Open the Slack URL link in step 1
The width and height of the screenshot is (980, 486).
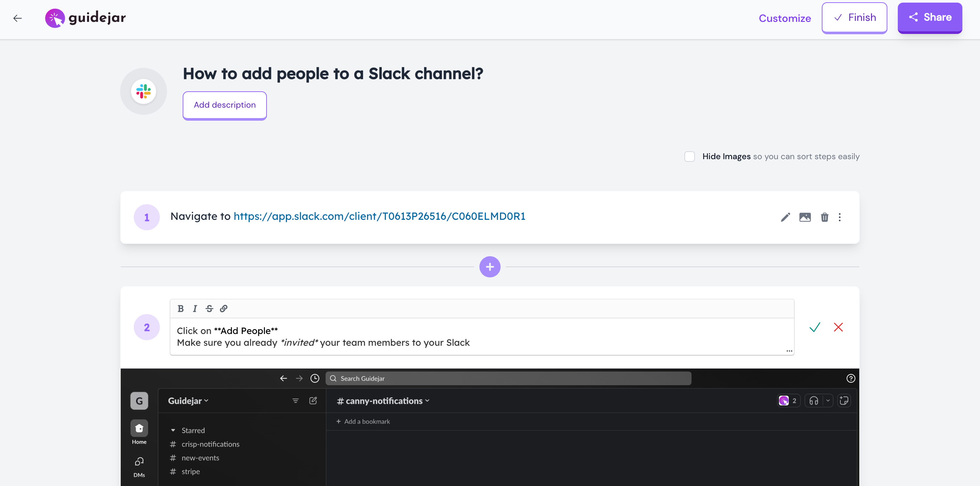(x=379, y=216)
